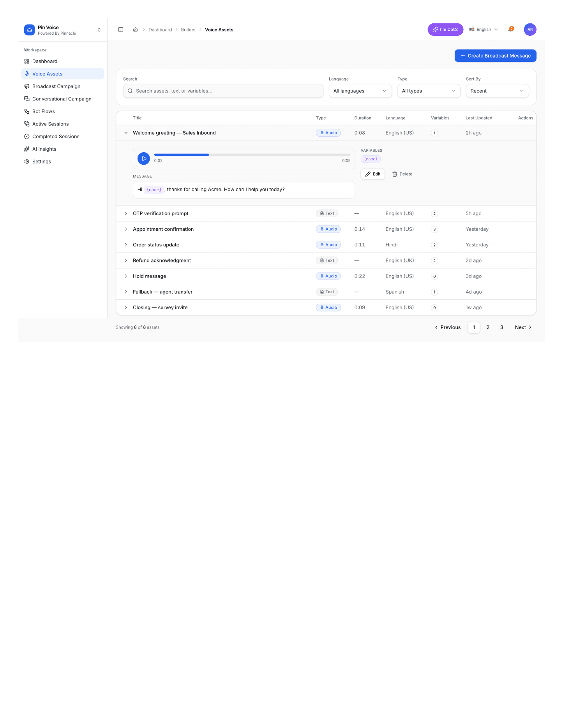Click variables count badge on Hold message
Image resolution: width=563 pixels, height=728 pixels.
click(434, 276)
